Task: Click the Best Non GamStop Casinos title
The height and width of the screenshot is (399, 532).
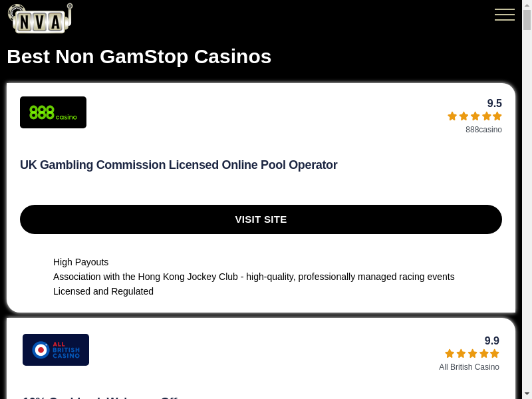Action: tap(139, 57)
